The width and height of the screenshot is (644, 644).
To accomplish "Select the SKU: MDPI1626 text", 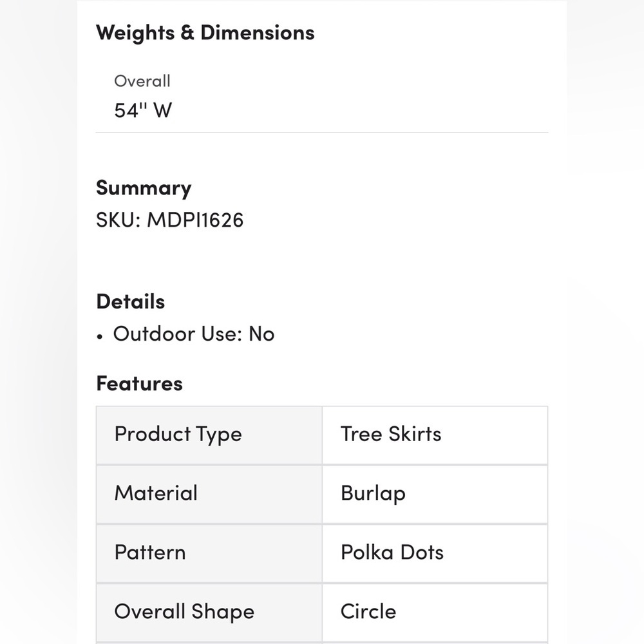I will pyautogui.click(x=169, y=220).
